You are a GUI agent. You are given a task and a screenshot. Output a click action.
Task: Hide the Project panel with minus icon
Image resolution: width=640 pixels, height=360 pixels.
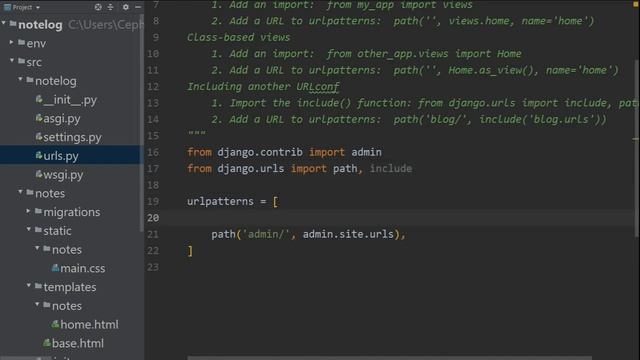tap(138, 7)
